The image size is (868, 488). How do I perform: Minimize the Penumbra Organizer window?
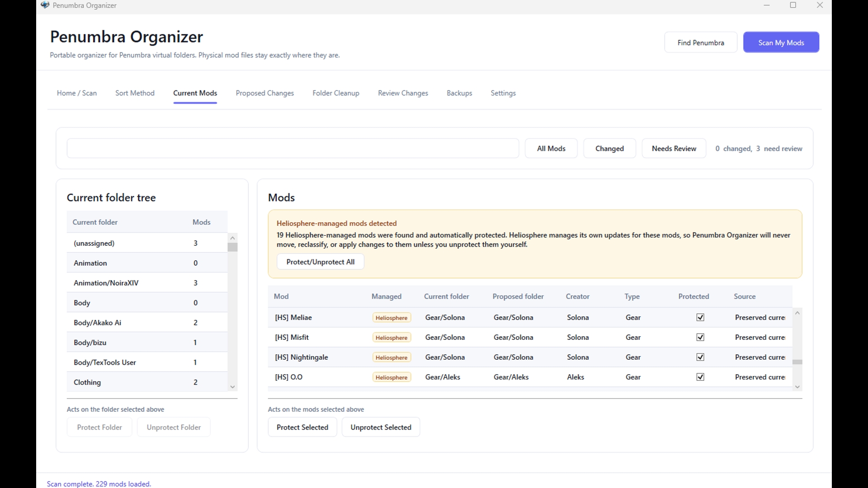click(767, 5)
